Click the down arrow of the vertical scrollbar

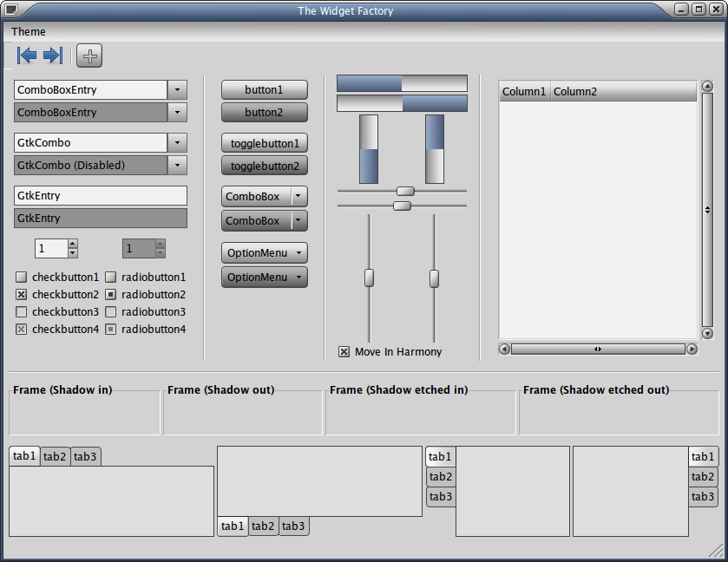point(707,333)
